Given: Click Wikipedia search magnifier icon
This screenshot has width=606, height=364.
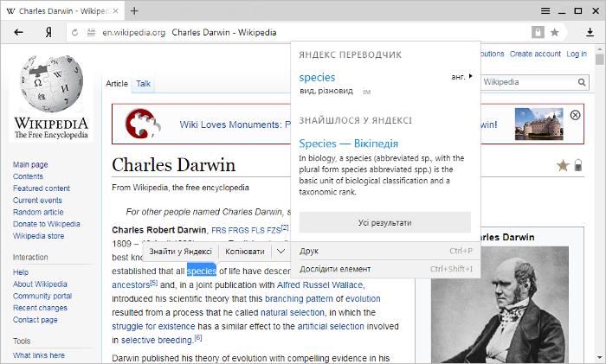Looking at the screenshot, I should click(582, 82).
